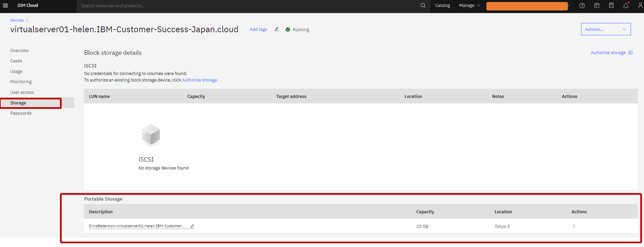
Task: Click the iSCSI empty-state cube image
Action: pyautogui.click(x=151, y=136)
